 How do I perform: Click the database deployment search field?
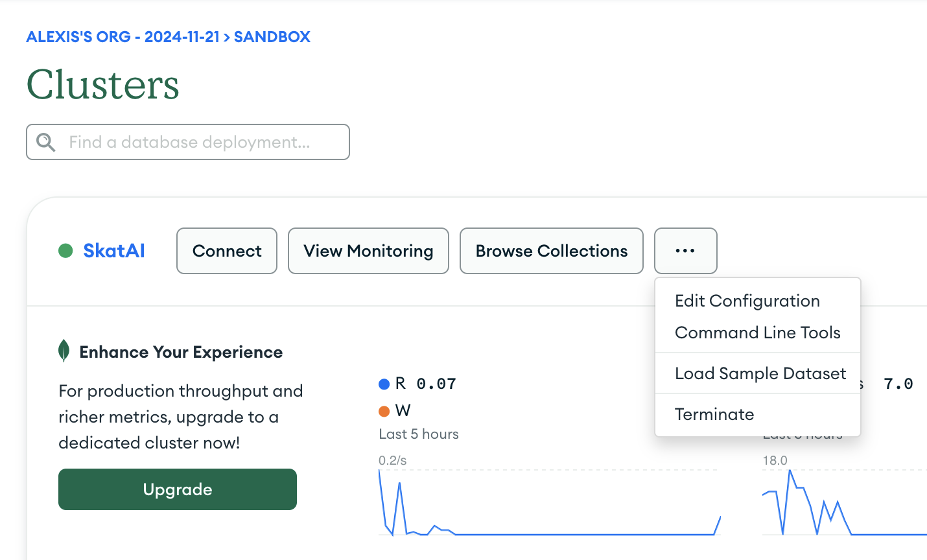click(x=188, y=141)
